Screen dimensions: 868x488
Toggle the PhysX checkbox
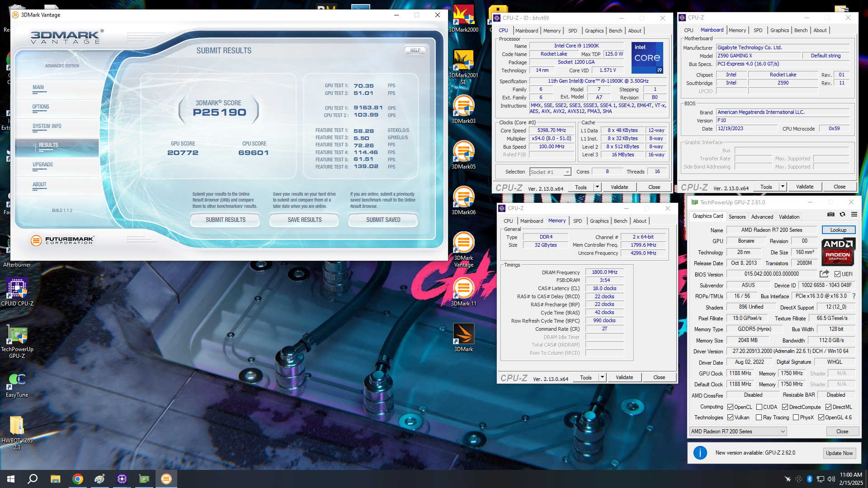(x=796, y=418)
